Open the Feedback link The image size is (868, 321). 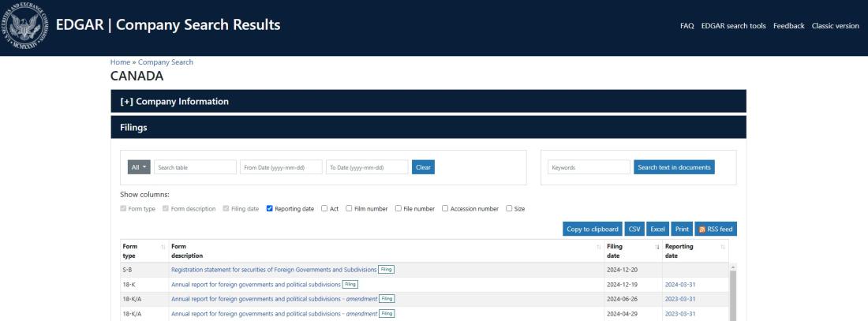point(789,26)
